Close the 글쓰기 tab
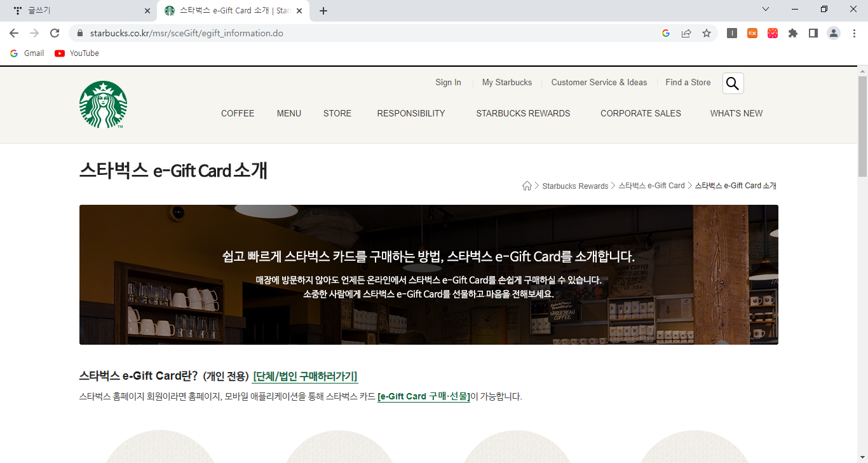 pos(147,11)
